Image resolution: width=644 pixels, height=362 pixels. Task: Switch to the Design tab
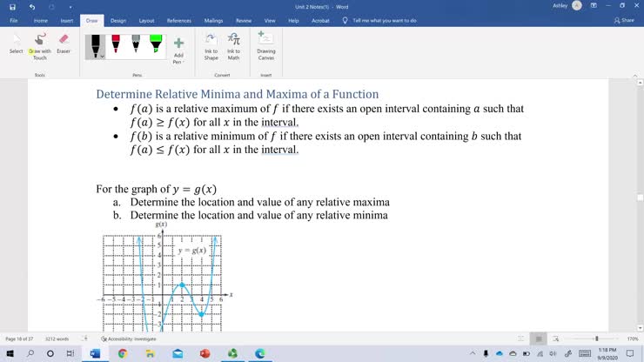tap(118, 20)
